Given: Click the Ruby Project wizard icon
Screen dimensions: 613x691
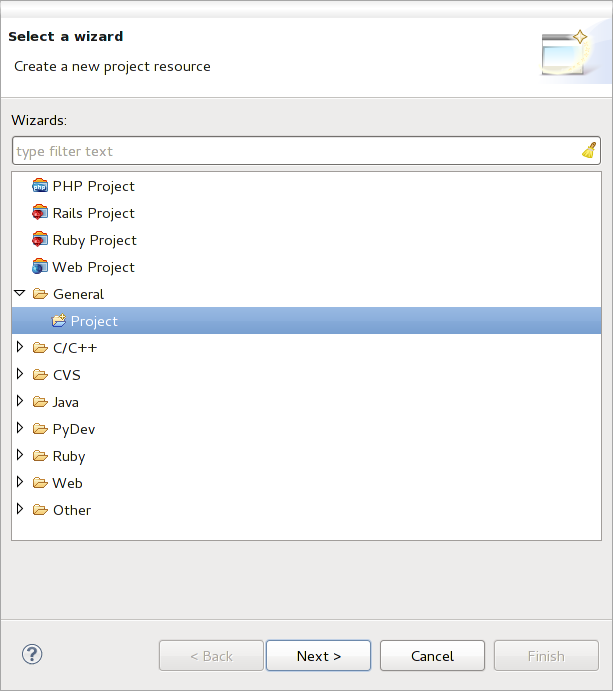Looking at the screenshot, I should click(x=40, y=240).
